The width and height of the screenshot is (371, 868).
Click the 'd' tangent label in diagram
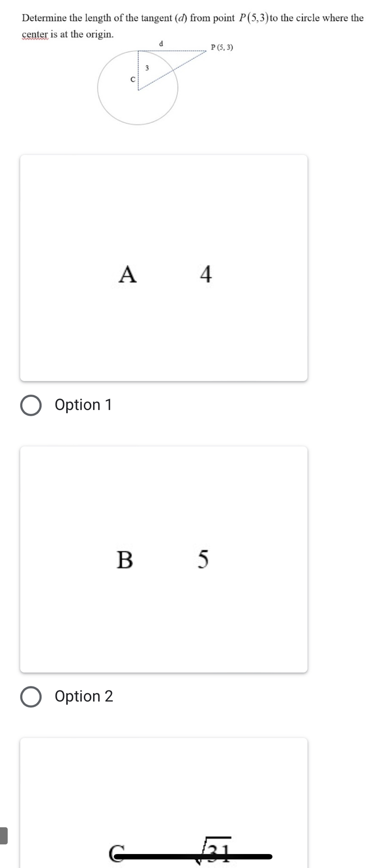(161, 43)
